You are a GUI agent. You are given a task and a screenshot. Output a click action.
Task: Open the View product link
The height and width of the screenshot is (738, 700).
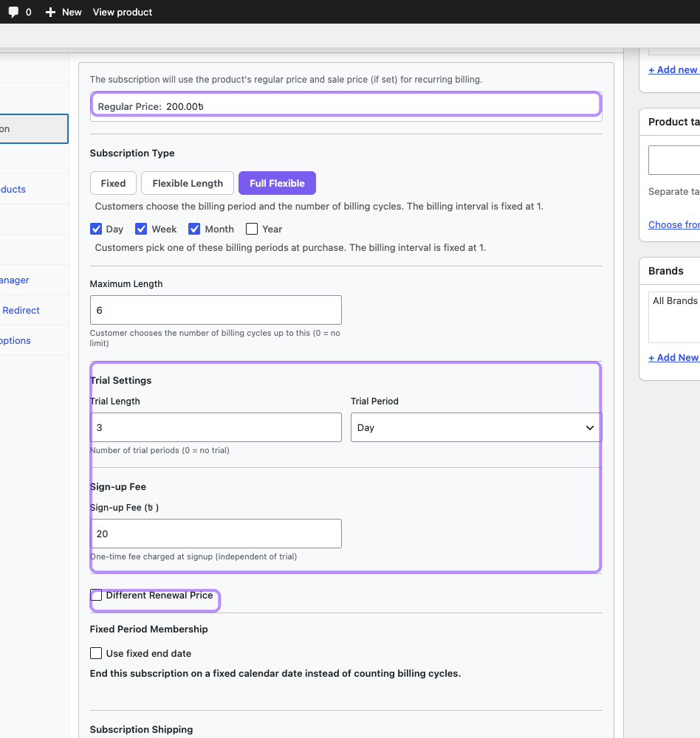click(123, 13)
